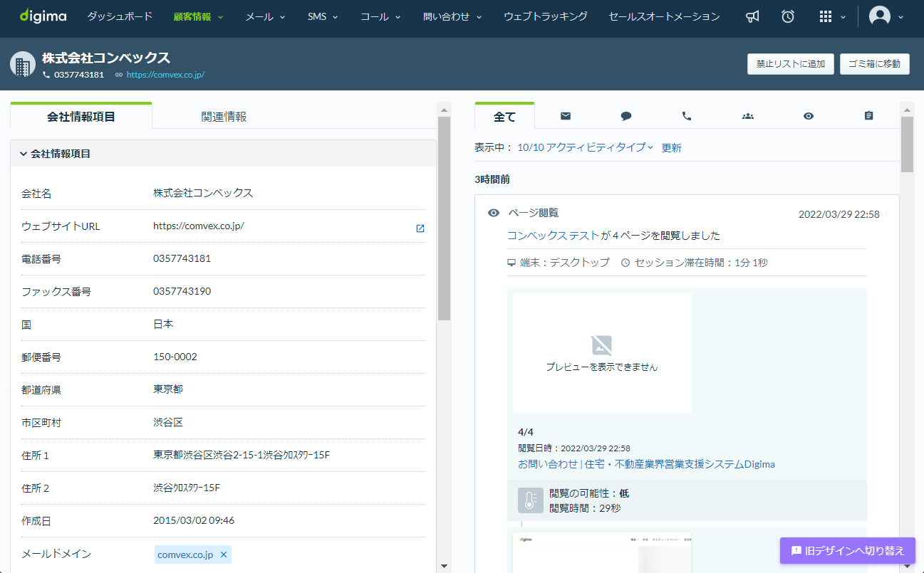The height and width of the screenshot is (573, 924).
Task: Click 禁止リストに追加 button
Action: point(790,64)
